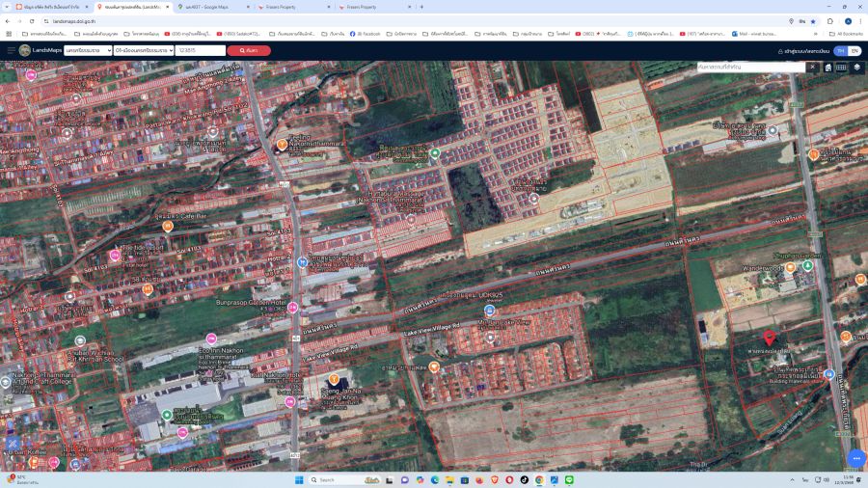The image size is (868, 488).
Task: Switch to the Google Maps browser tab
Action: [x=212, y=7]
